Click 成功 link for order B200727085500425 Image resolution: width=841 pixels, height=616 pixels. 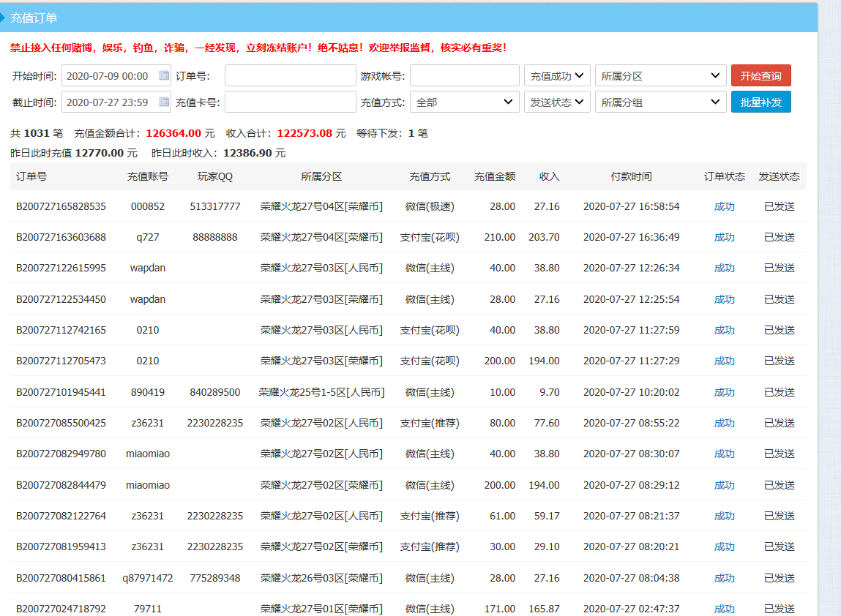724,423
